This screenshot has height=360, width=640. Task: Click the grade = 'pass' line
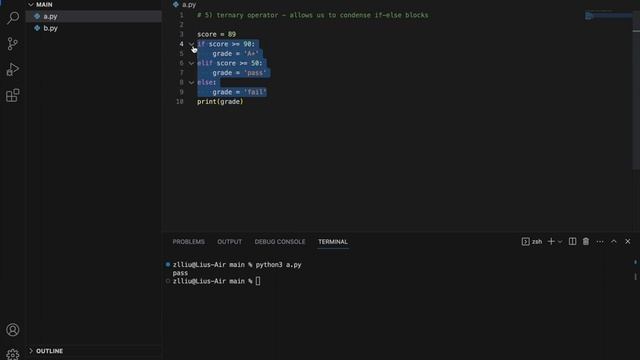[x=239, y=73]
